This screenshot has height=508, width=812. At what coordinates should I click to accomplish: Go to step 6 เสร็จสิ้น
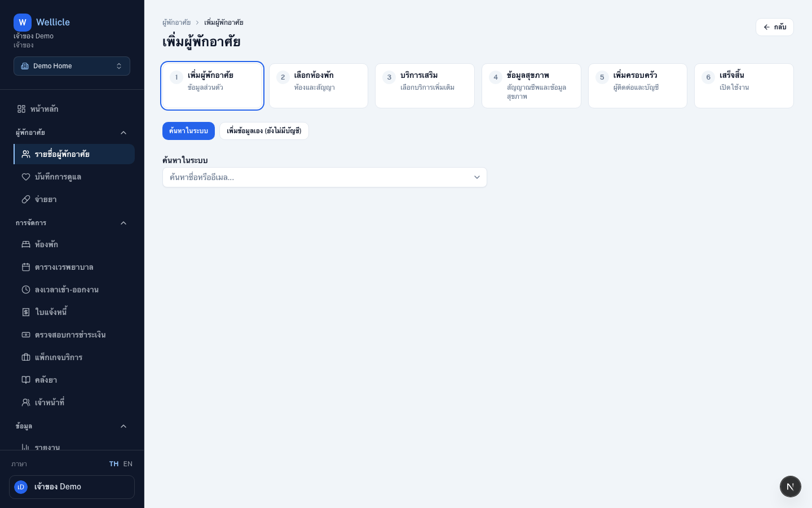click(x=744, y=86)
